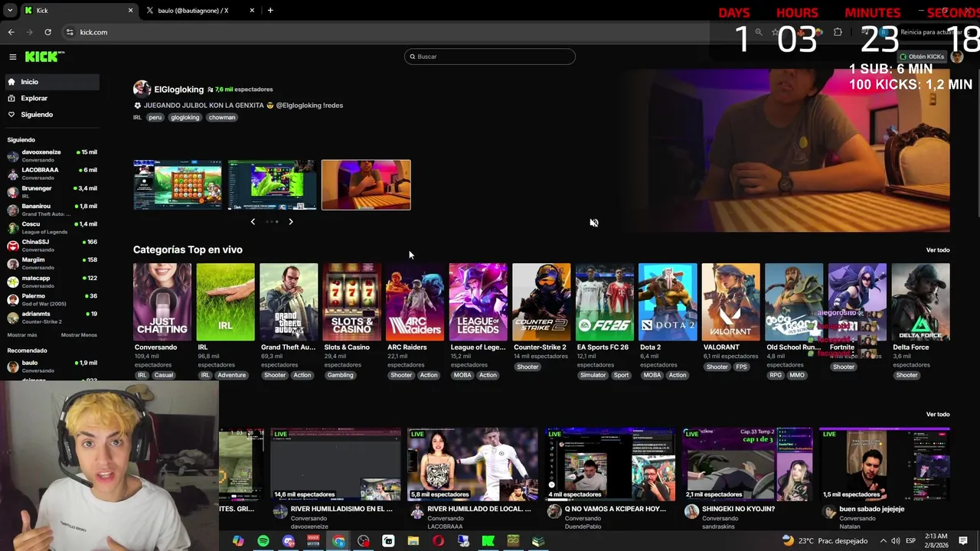This screenshot has height=551, width=980.
Task: Open Spotify from the taskbar
Action: [263, 541]
